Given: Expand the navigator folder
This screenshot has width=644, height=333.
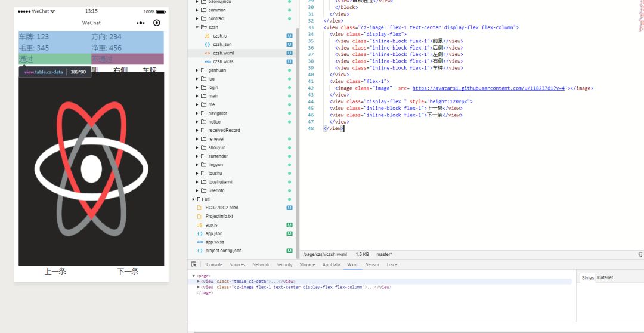Looking at the screenshot, I should tap(197, 113).
